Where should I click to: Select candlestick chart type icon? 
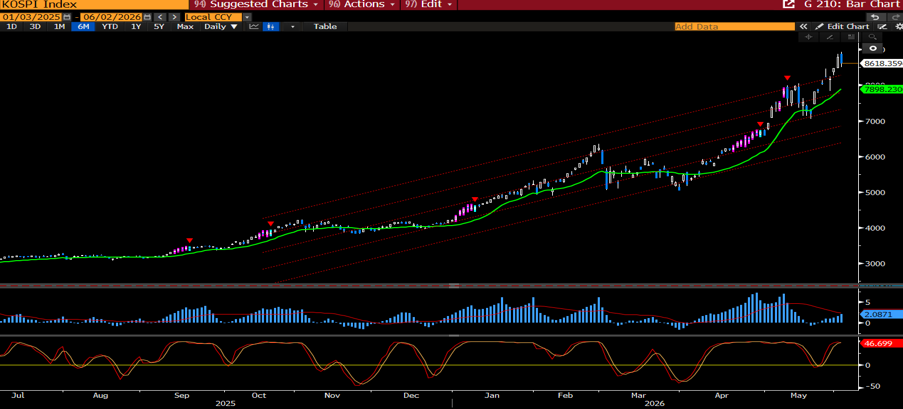271,26
